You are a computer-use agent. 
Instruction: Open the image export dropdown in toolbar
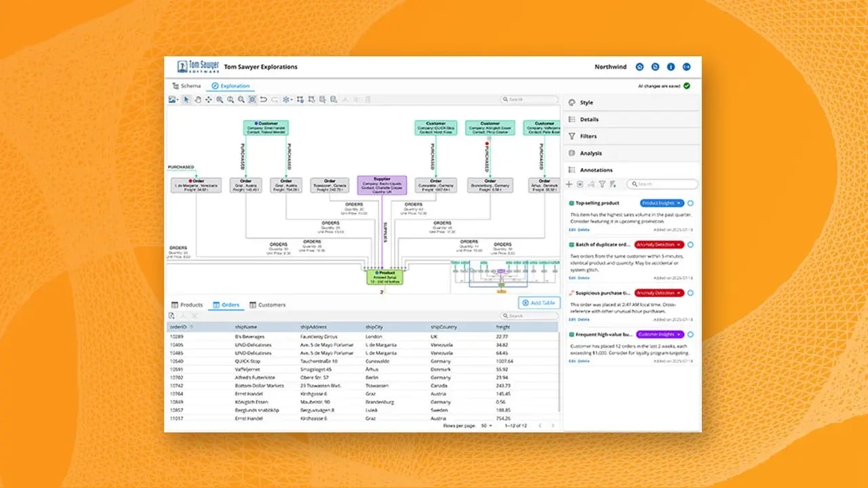pos(174,100)
